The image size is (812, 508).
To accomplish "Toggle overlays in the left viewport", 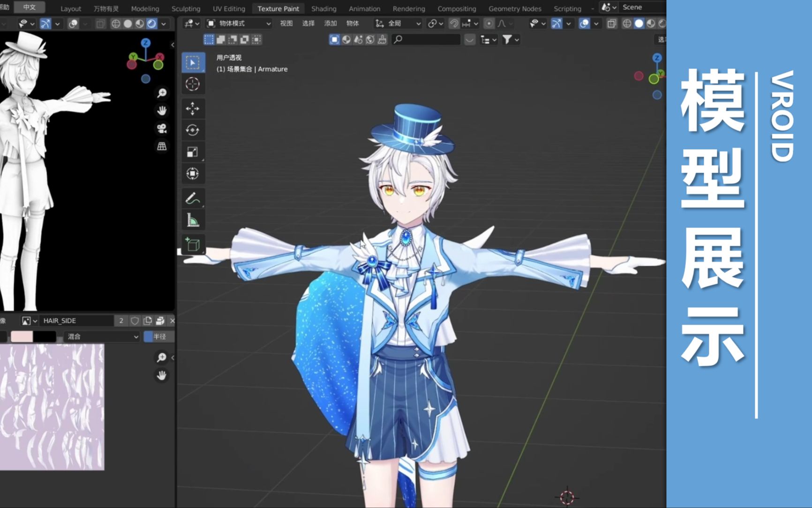I will click(73, 23).
